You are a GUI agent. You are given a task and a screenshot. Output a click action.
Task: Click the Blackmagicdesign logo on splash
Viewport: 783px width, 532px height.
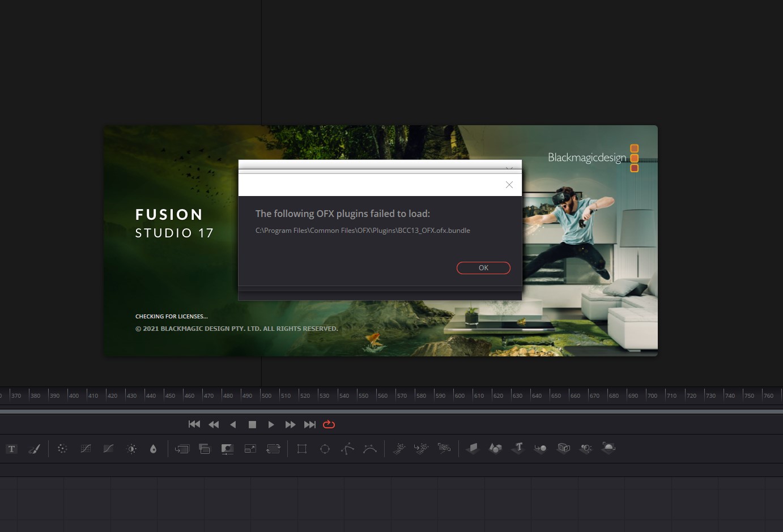click(x=593, y=158)
